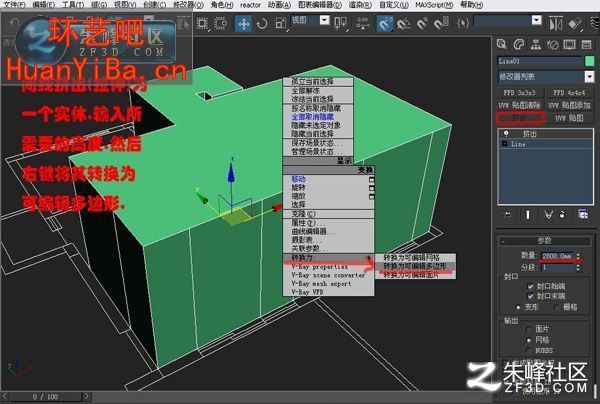Open the Edit Named Selection Sets icon
Viewport: 600px width, 404px height.
pos(463,24)
